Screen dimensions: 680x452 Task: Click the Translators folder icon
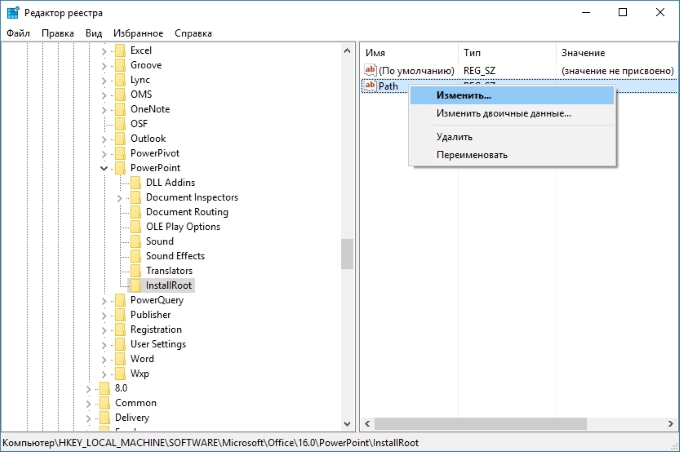click(136, 271)
